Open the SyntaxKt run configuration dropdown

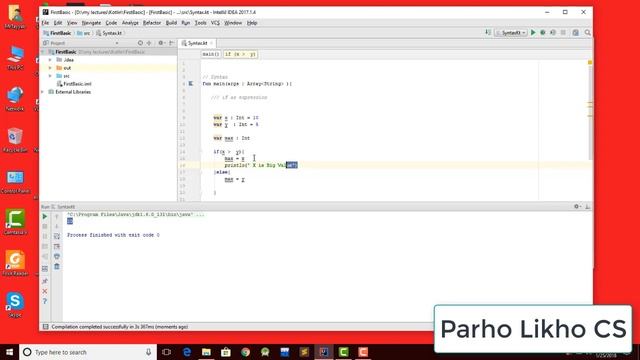pos(511,33)
